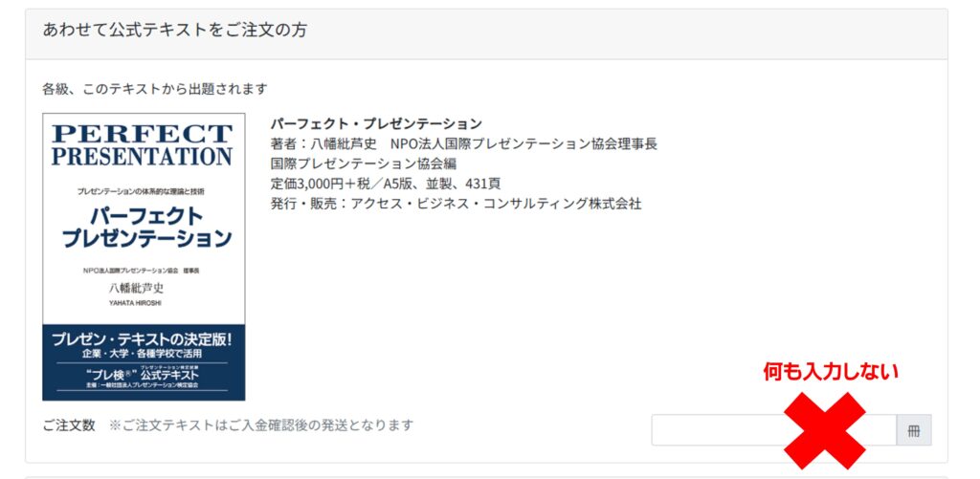
Task: Click PERFECT PRESENTATION heading on the cover
Action: click(143, 144)
